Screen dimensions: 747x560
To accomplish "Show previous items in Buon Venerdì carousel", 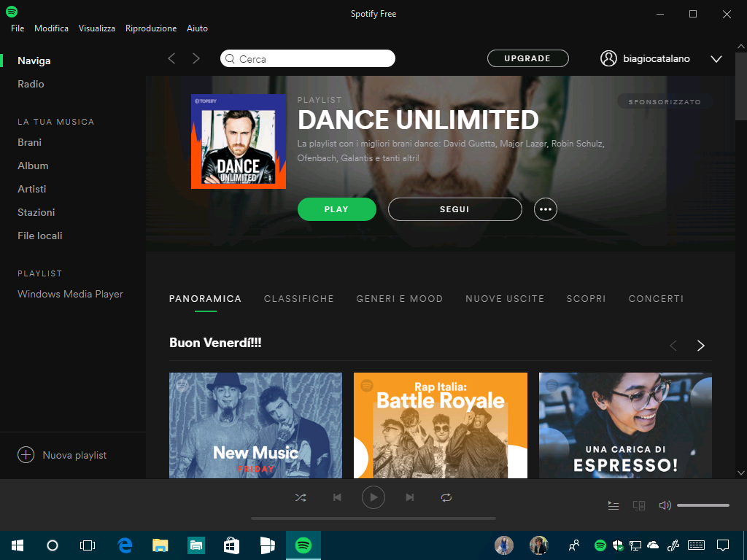I will [673, 345].
